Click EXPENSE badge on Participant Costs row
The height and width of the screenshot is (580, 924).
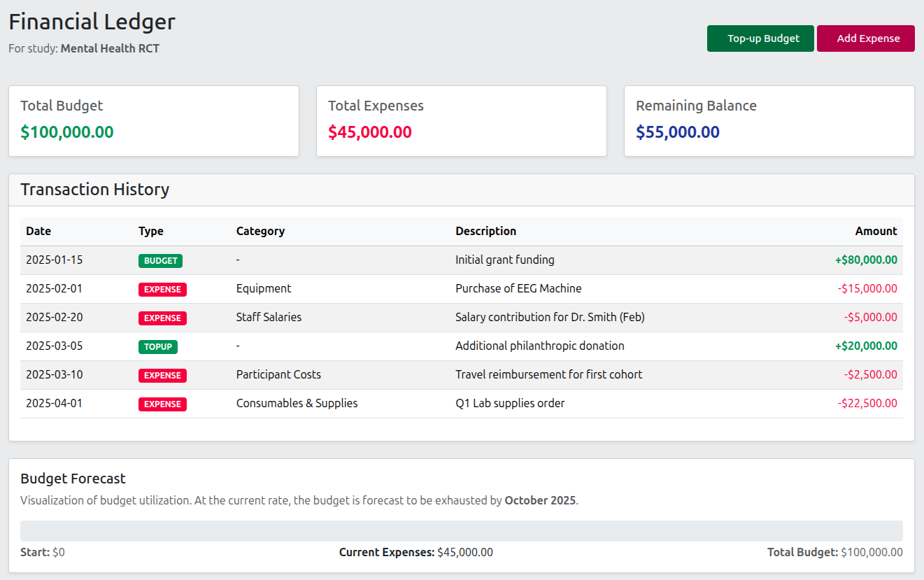[162, 376]
